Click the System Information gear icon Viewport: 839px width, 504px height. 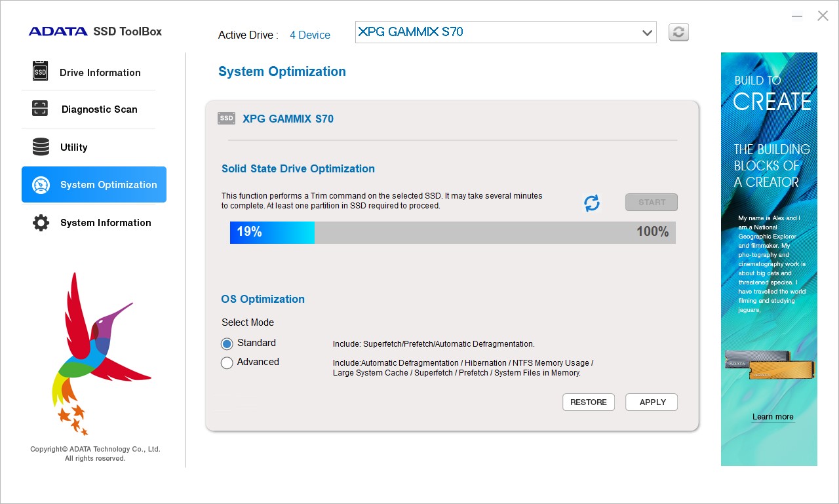(41, 223)
